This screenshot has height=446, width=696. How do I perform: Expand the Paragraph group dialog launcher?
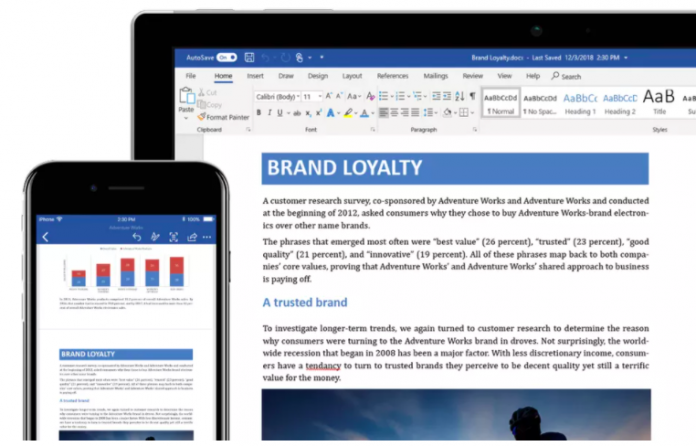[x=474, y=130]
